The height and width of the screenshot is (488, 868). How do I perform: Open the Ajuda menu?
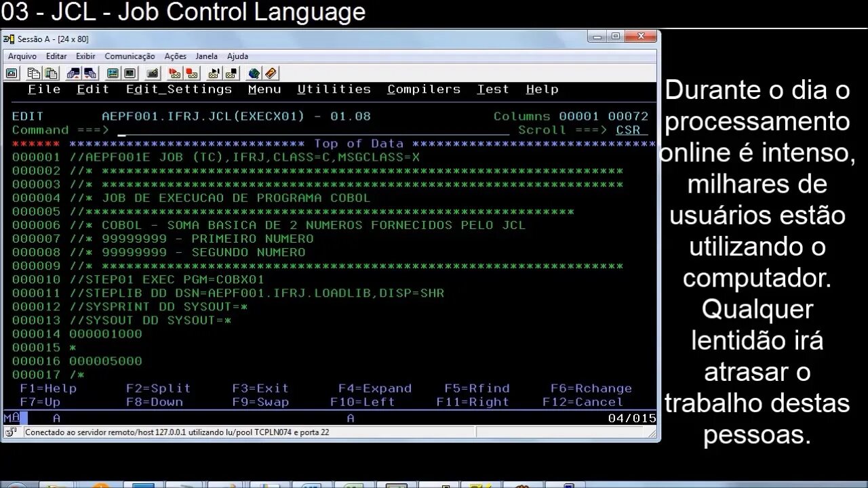pyautogui.click(x=237, y=56)
